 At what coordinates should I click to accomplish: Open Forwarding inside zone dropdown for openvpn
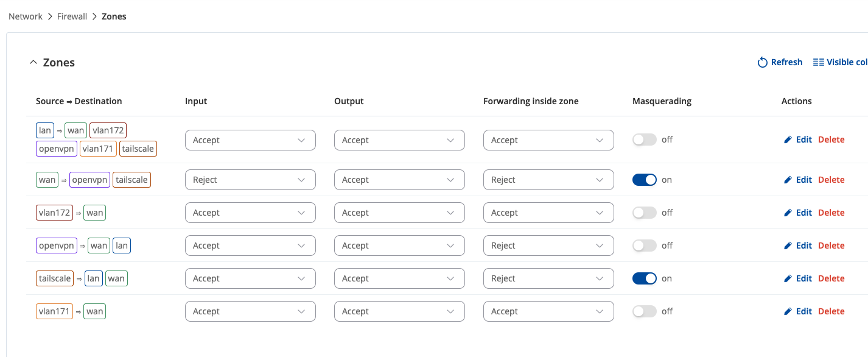[548, 246]
